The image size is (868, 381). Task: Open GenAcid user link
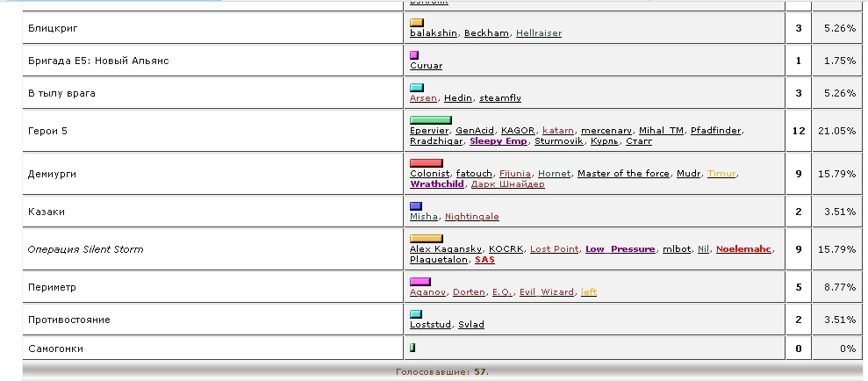(475, 131)
